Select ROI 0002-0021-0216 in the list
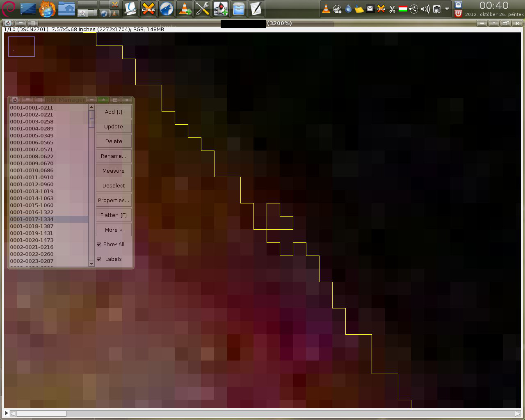This screenshot has height=420, width=525. point(32,247)
